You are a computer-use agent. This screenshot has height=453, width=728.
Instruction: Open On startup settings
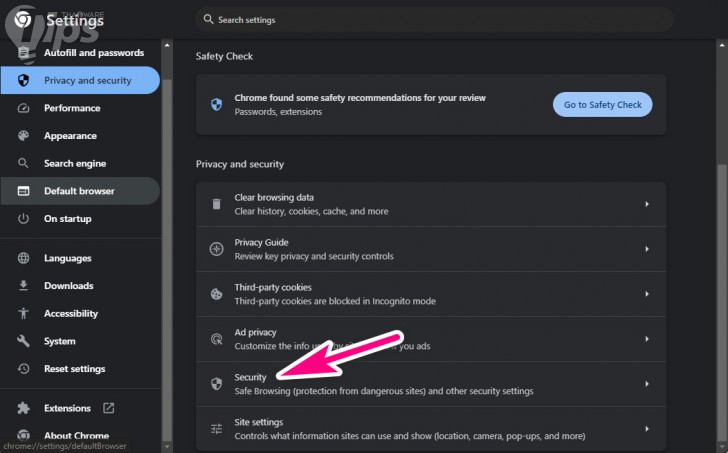click(x=80, y=219)
